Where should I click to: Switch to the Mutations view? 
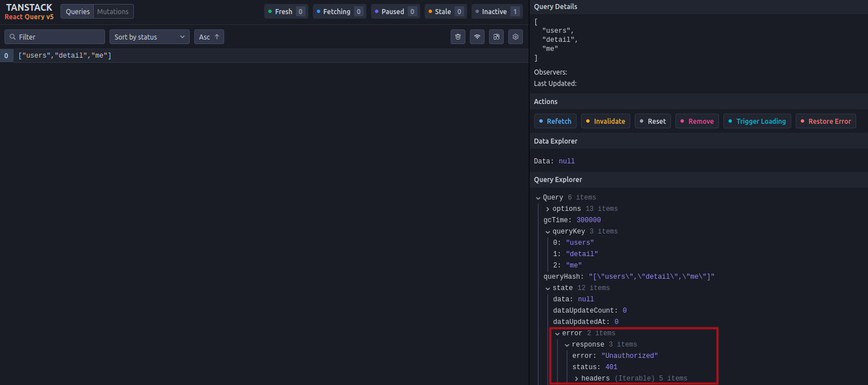tap(113, 12)
